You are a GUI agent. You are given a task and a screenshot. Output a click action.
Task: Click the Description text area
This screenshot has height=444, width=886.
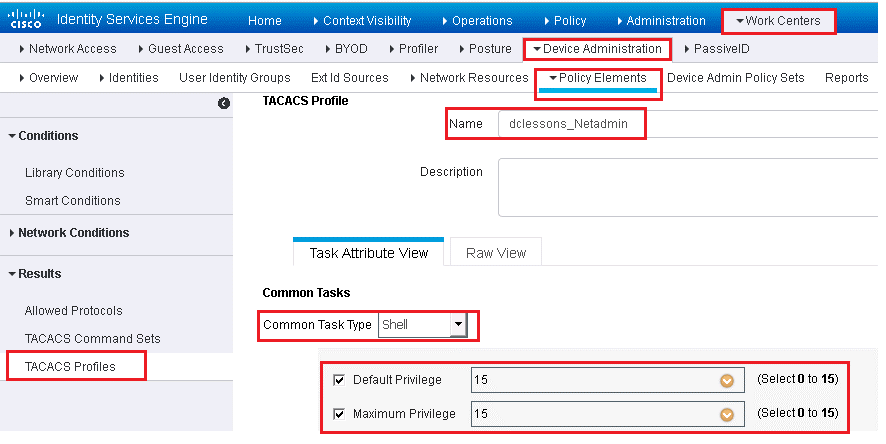688,188
